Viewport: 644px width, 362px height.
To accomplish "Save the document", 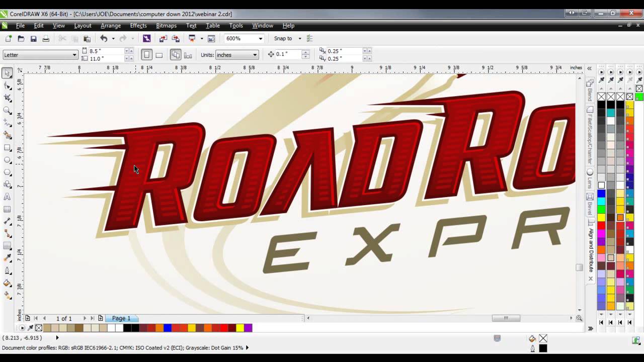I will 33,38.
